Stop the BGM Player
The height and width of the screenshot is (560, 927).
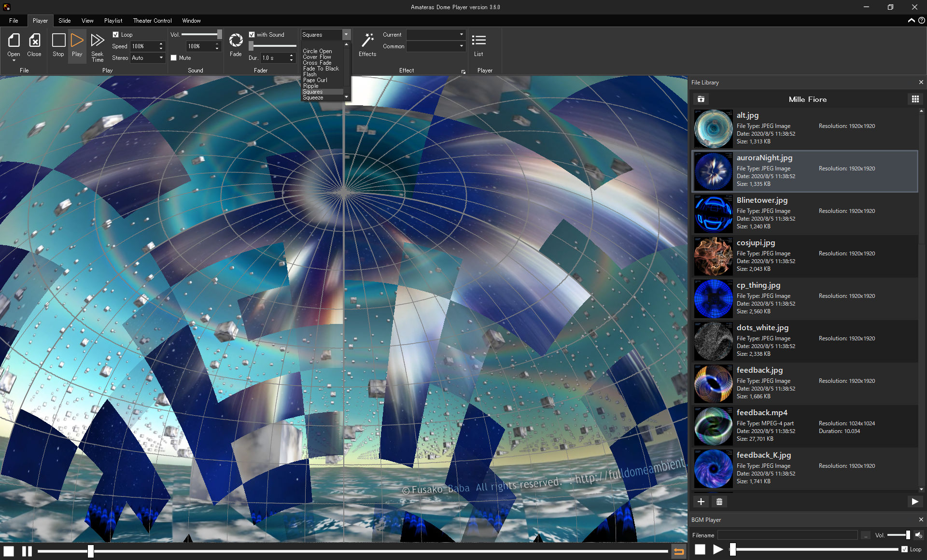pyautogui.click(x=700, y=549)
